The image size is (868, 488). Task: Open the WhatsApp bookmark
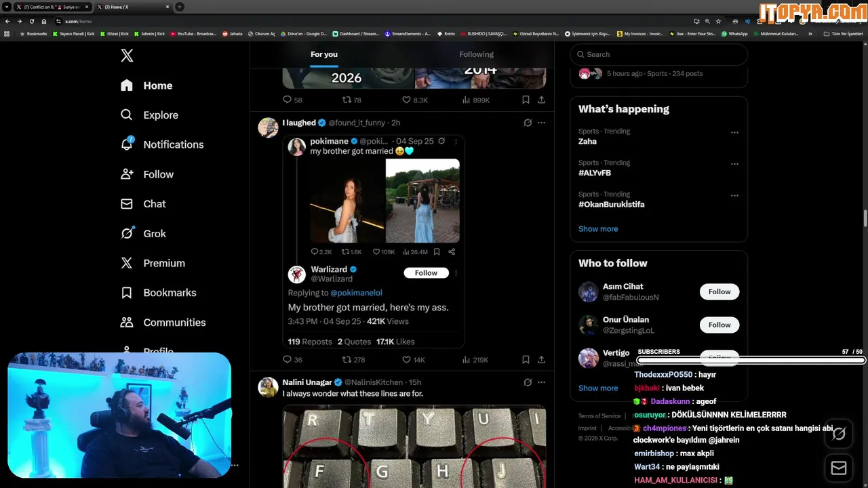coord(735,33)
